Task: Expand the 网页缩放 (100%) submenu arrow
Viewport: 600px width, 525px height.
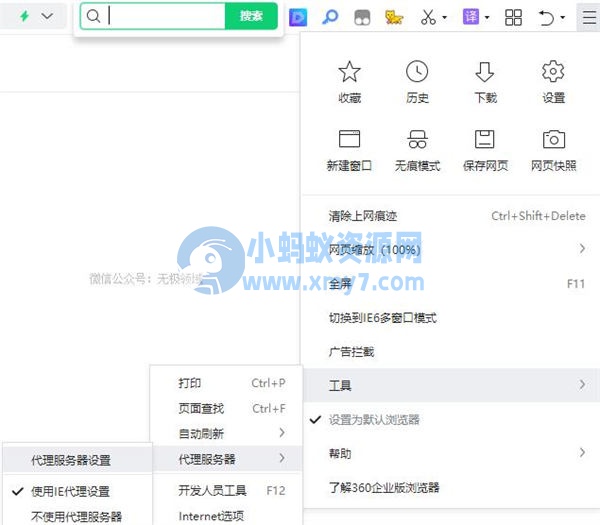Action: pos(582,249)
